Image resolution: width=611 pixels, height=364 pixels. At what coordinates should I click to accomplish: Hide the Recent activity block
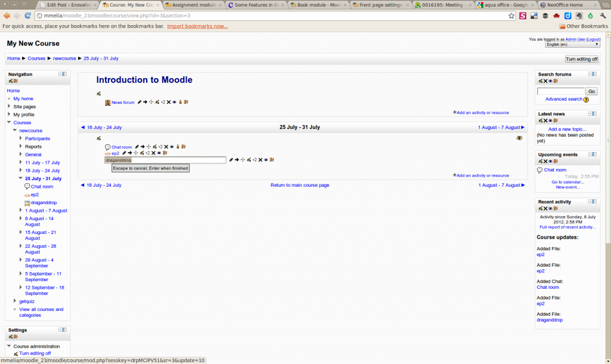[551, 208]
